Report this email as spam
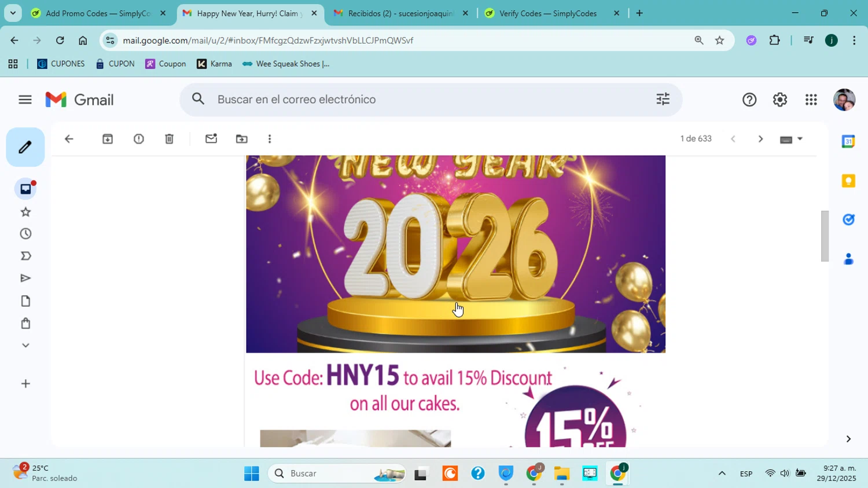This screenshot has height=488, width=868. 139,139
